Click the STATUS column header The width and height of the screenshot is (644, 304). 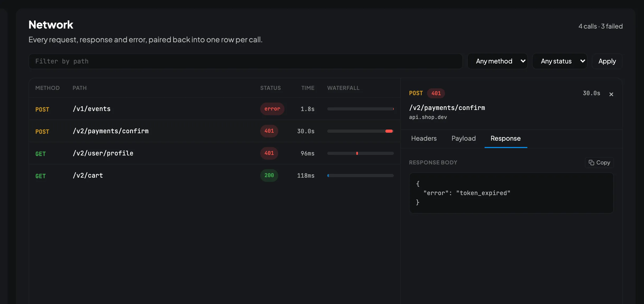click(271, 88)
